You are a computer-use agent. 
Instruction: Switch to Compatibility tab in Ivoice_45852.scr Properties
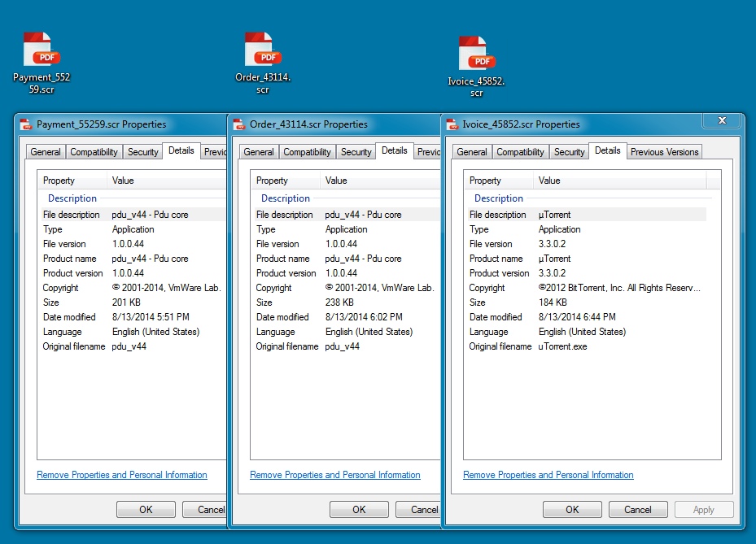click(520, 152)
